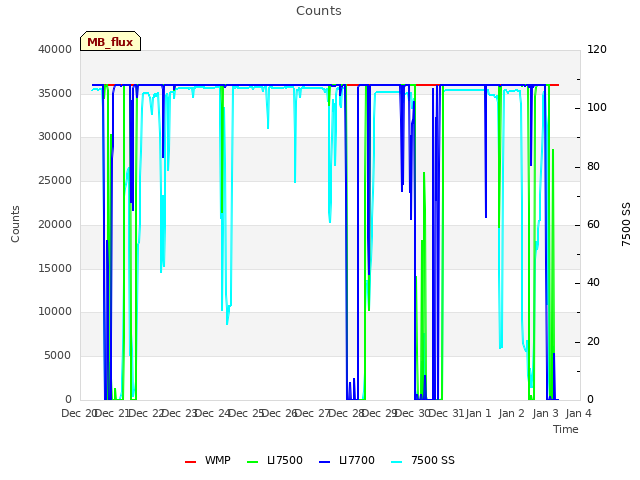Viewport: 640px width, 480px height.
Task: Click the right axis label 7500 SS
Action: (x=626, y=224)
